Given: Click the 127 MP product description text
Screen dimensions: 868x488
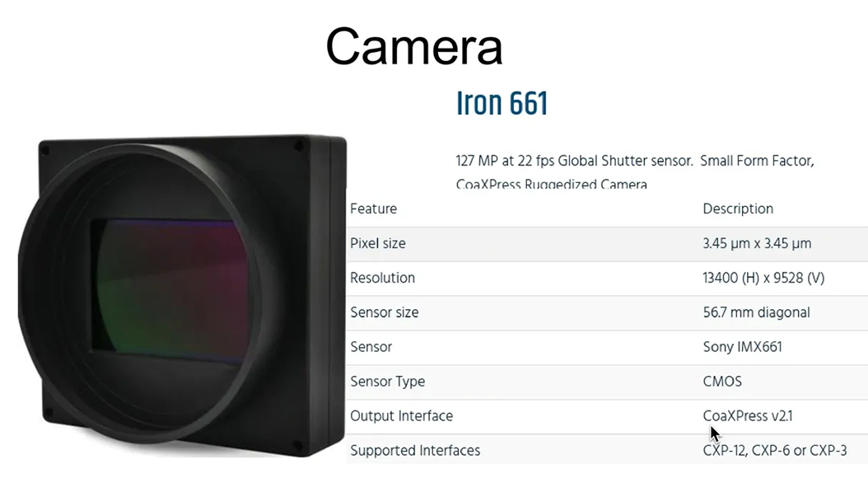Looking at the screenshot, I should (634, 172).
